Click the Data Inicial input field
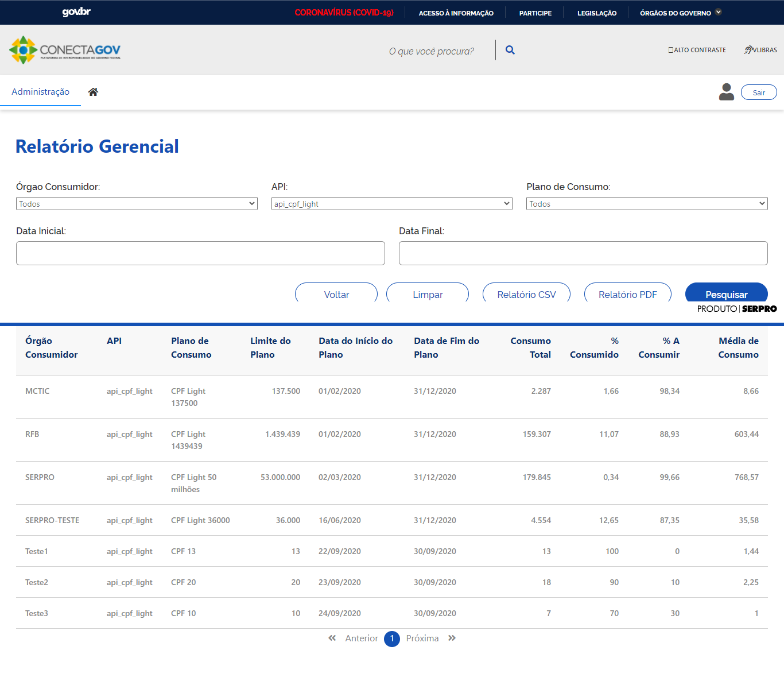Screen dimensions: 784x693 pyautogui.click(x=200, y=253)
